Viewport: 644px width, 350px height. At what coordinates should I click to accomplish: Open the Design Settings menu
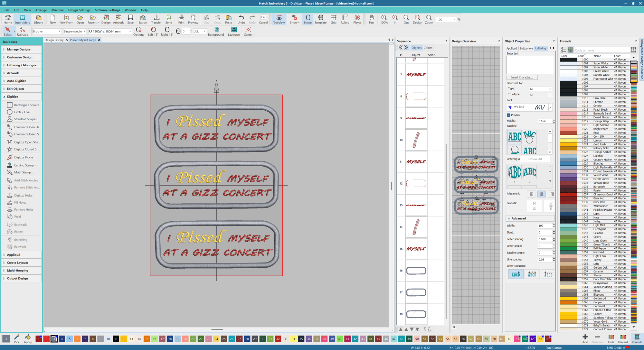coord(79,10)
